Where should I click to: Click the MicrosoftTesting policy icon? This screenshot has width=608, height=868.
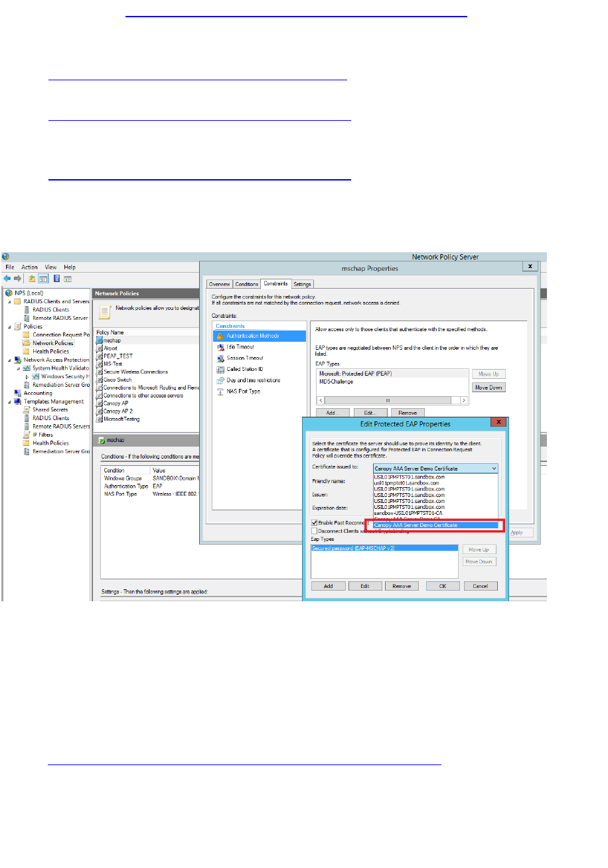(100, 419)
